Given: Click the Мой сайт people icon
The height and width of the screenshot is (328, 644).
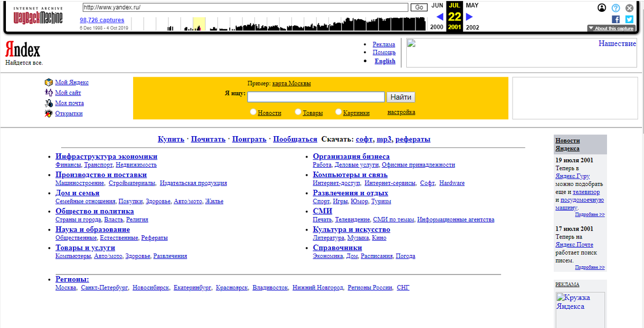Looking at the screenshot, I should (x=49, y=93).
